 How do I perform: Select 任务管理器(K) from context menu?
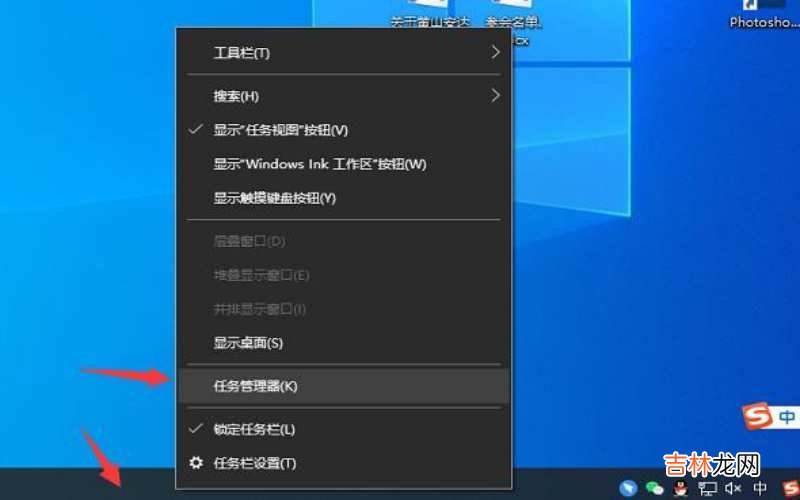click(x=255, y=386)
